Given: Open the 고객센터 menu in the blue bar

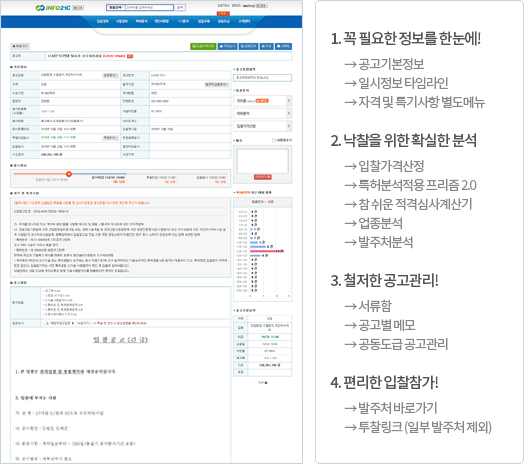Looking at the screenshot, I should click(x=244, y=21).
